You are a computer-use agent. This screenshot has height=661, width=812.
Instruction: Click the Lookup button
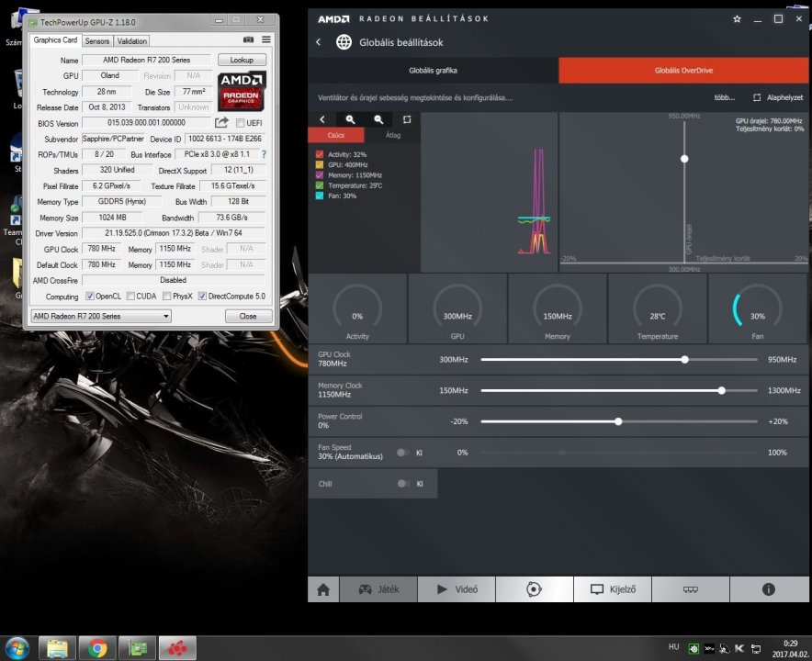tap(242, 60)
